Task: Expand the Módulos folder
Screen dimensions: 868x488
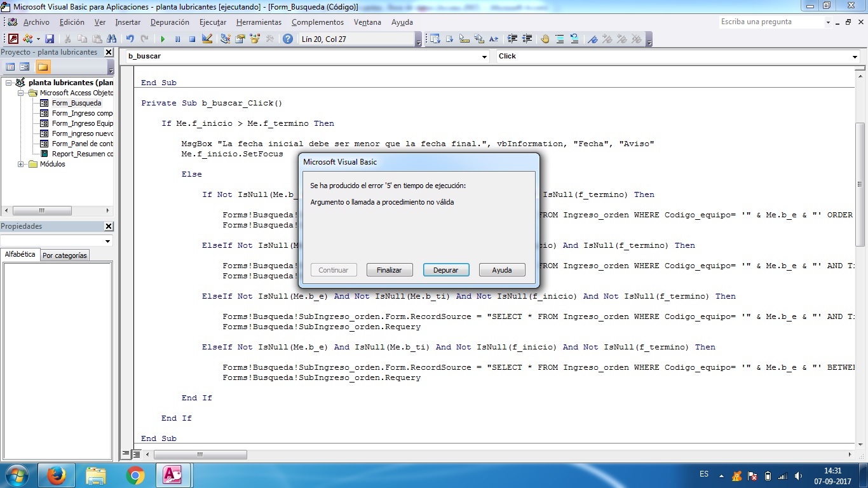Action: pos(21,164)
